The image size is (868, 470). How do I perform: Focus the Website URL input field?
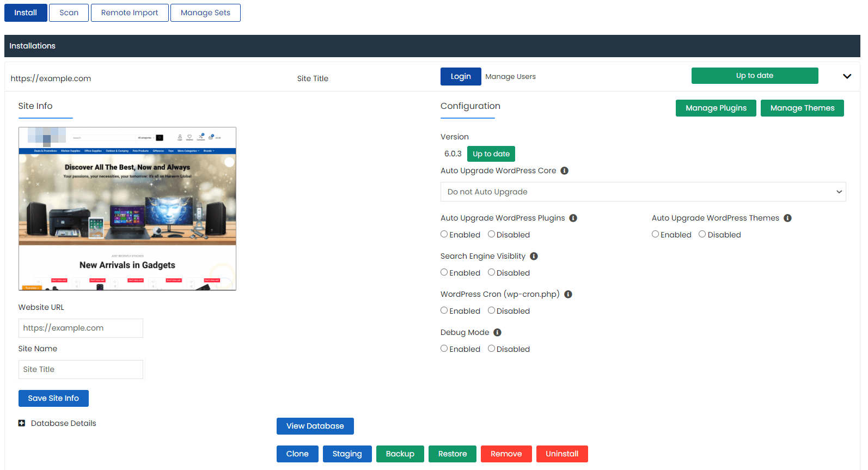[81, 328]
